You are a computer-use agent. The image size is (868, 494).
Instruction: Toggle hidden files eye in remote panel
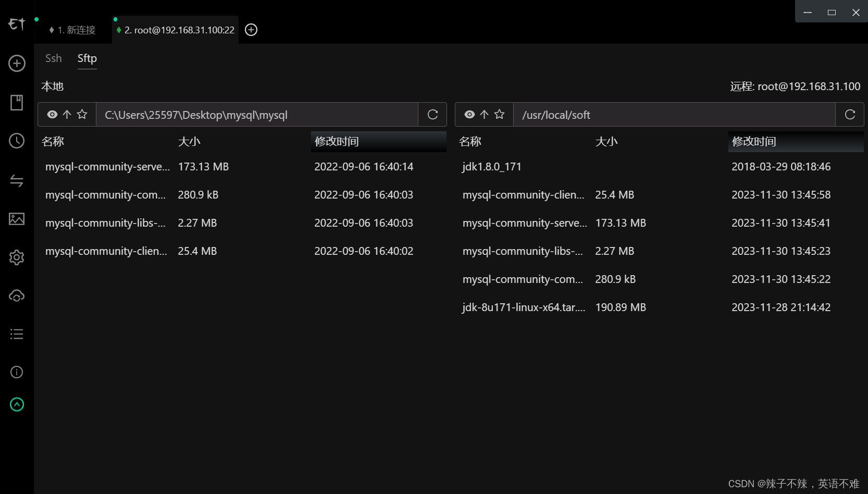(469, 115)
